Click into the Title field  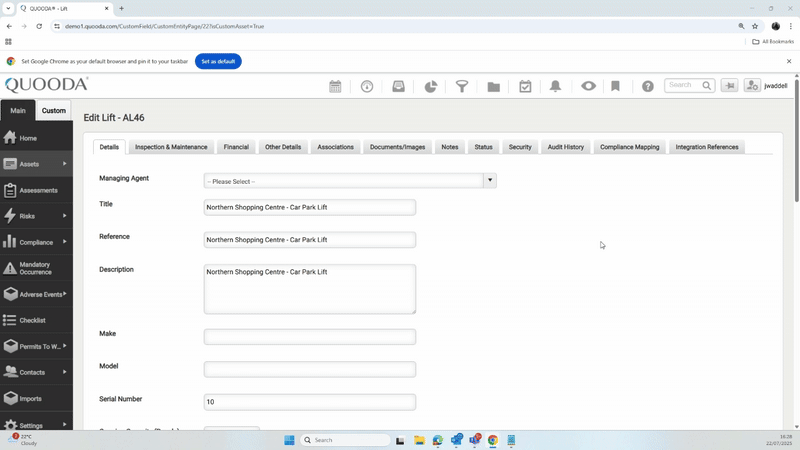[310, 207]
